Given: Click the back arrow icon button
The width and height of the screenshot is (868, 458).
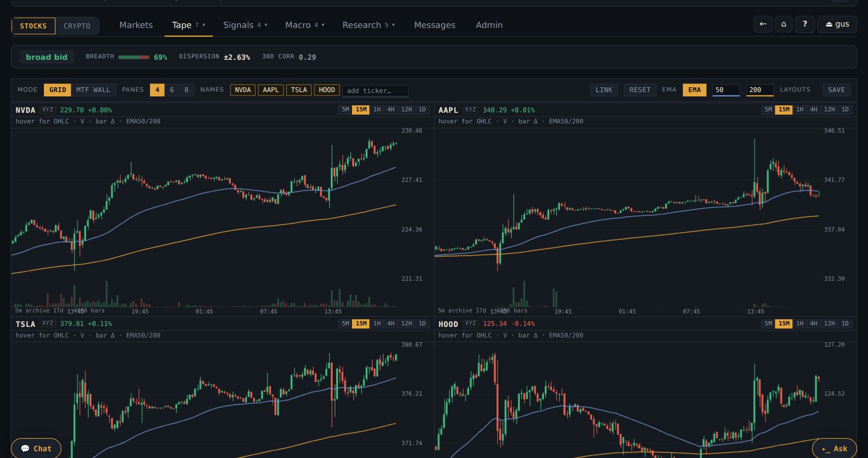Looking at the screenshot, I should click(763, 24).
